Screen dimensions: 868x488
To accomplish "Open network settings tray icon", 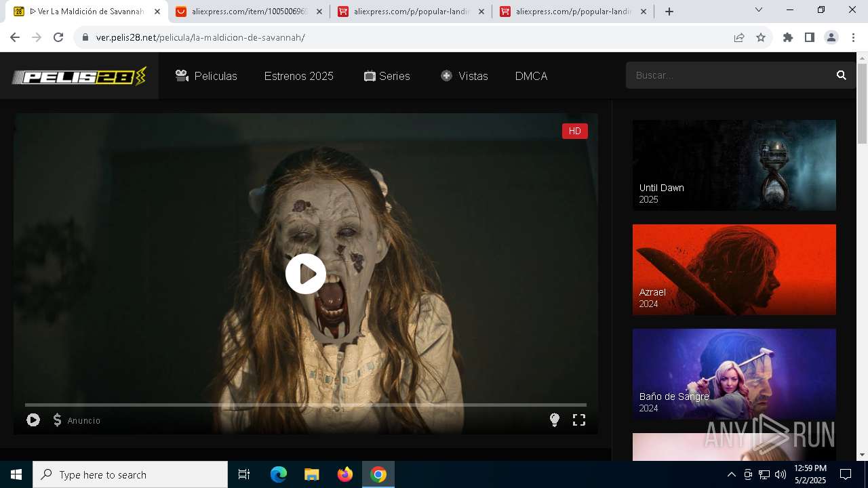I will [x=764, y=474].
